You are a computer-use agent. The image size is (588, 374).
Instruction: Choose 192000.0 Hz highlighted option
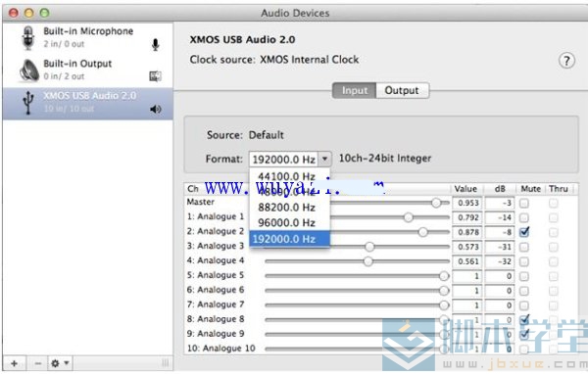[x=289, y=239]
